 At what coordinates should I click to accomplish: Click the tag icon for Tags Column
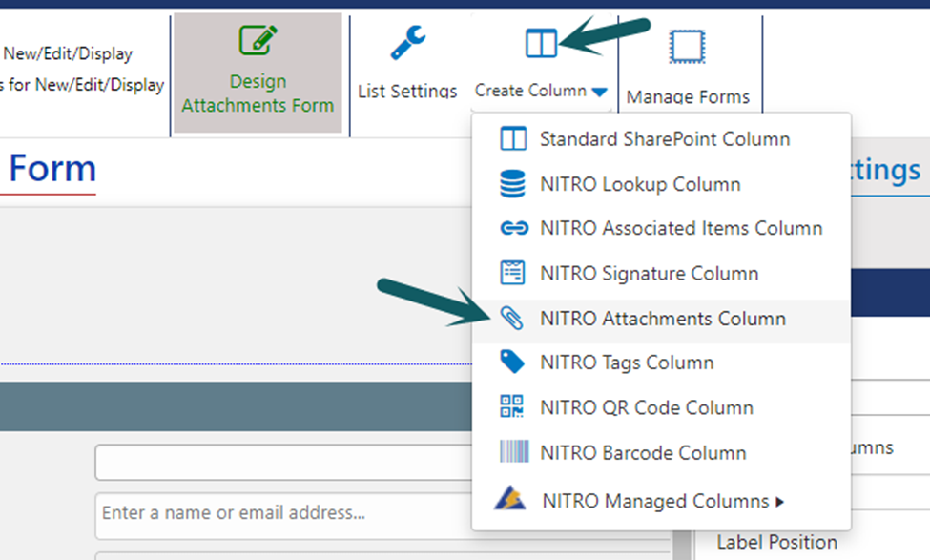coord(512,363)
